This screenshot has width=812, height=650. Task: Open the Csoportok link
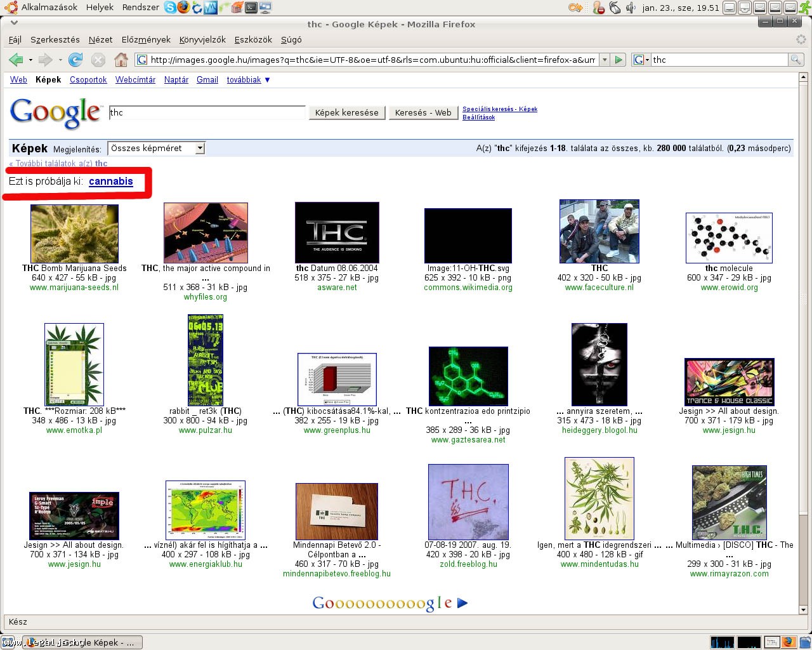pos(88,80)
